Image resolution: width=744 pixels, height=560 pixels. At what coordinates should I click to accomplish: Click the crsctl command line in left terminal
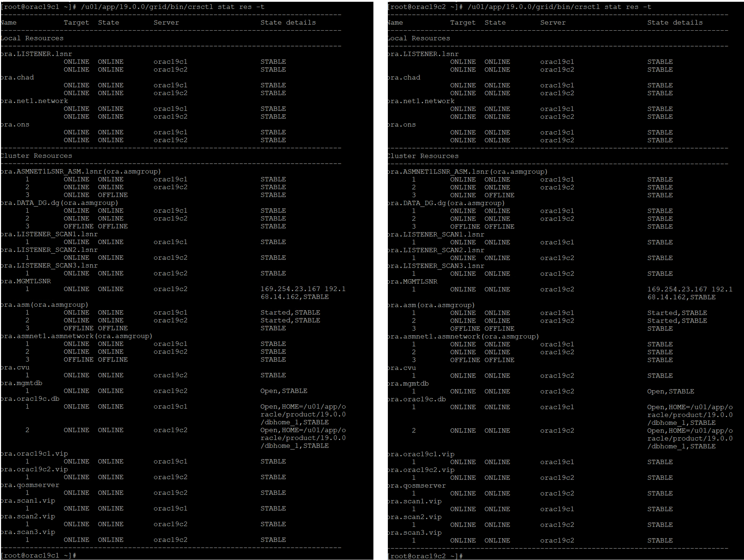[x=132, y=7]
